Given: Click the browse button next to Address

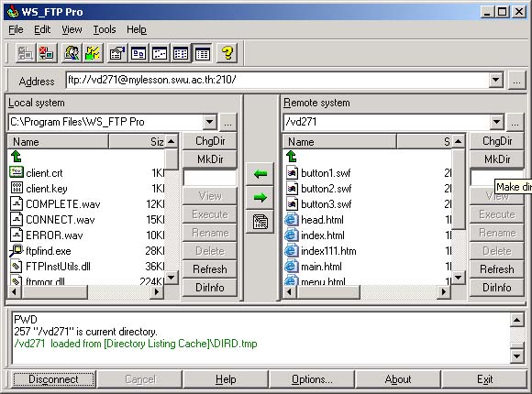Looking at the screenshot, I should 516,81.
